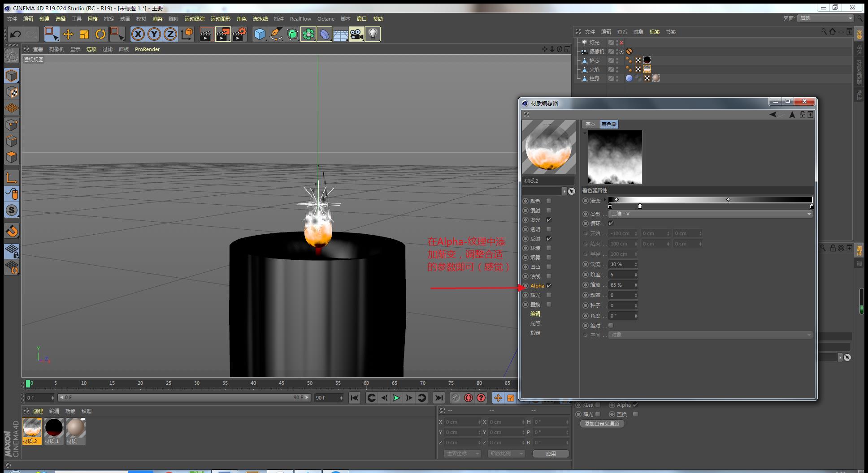Viewport: 868px width, 473px height.
Task: Open the 类型 dropdown showing 二维 - V
Action: coord(711,214)
